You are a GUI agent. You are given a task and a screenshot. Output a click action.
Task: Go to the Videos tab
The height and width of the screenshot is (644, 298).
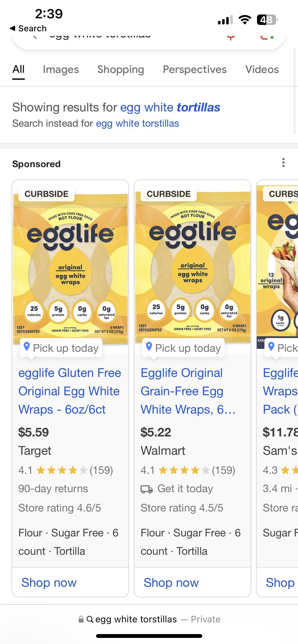click(262, 69)
